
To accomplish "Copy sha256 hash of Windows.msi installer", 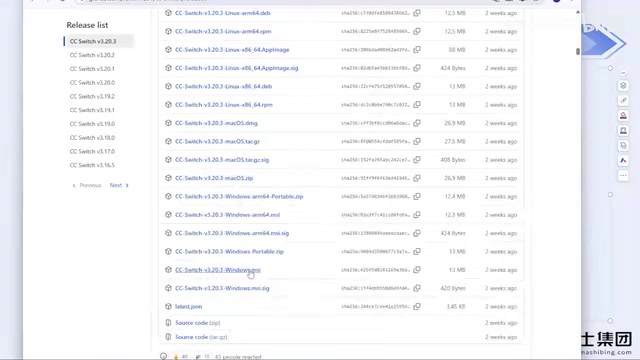I will (x=417, y=270).
